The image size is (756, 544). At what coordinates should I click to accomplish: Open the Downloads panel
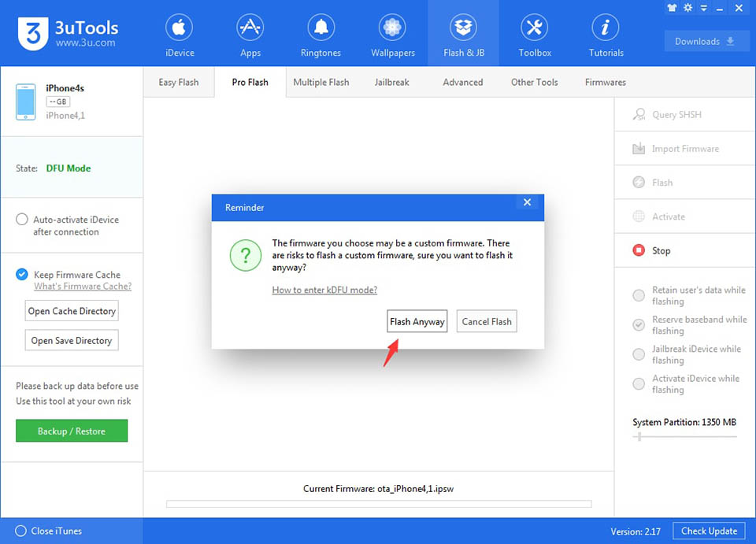[x=704, y=42]
